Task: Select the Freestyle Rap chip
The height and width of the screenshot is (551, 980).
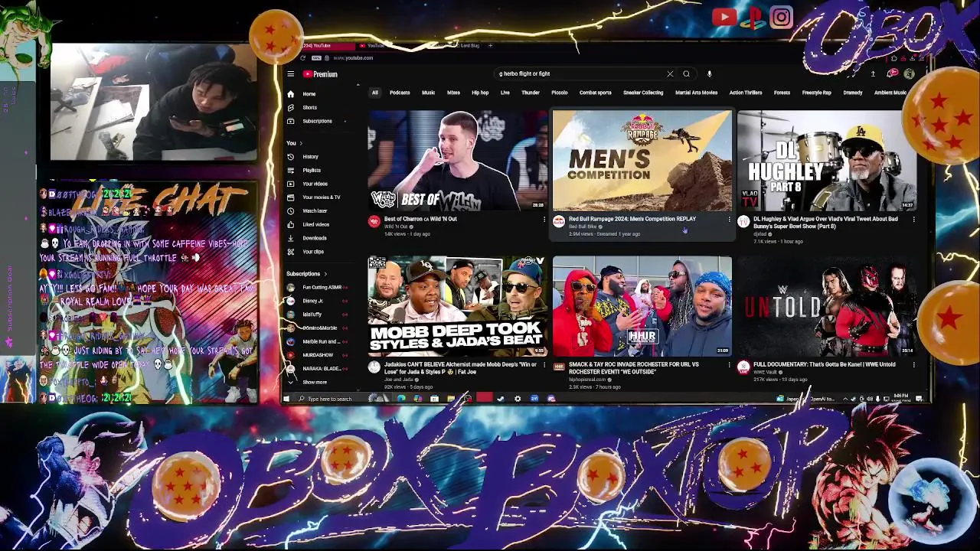Action: 816,93
